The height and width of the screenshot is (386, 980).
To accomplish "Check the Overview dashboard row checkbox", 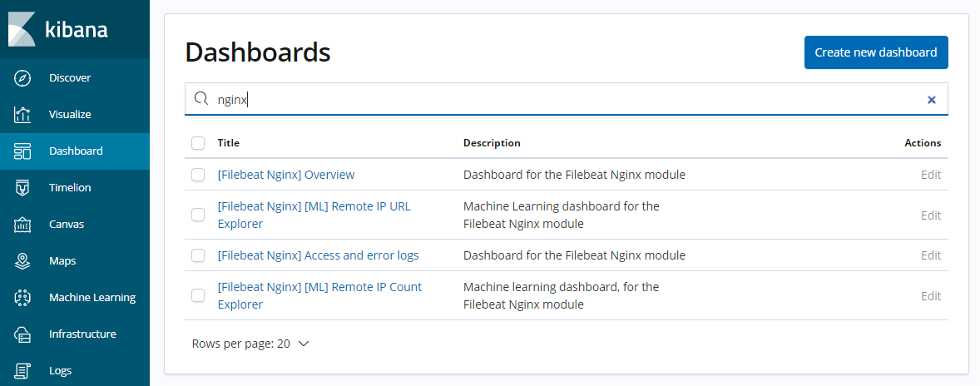I will click(x=198, y=175).
